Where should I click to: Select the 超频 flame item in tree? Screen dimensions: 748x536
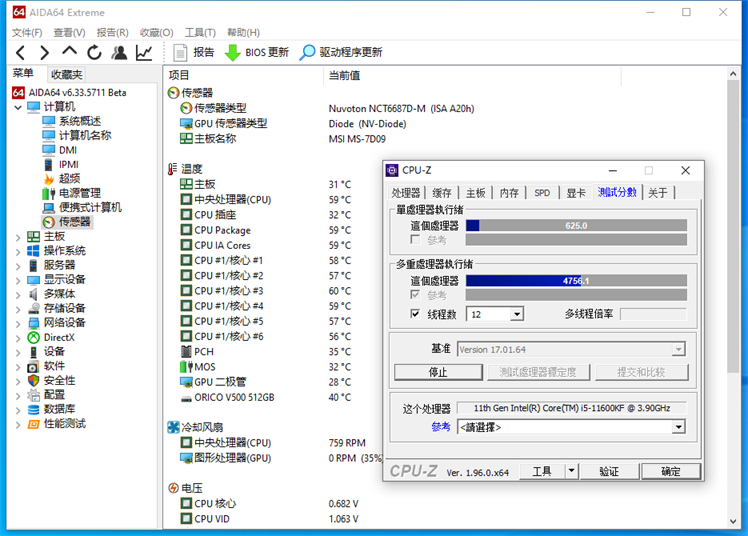pos(49,179)
